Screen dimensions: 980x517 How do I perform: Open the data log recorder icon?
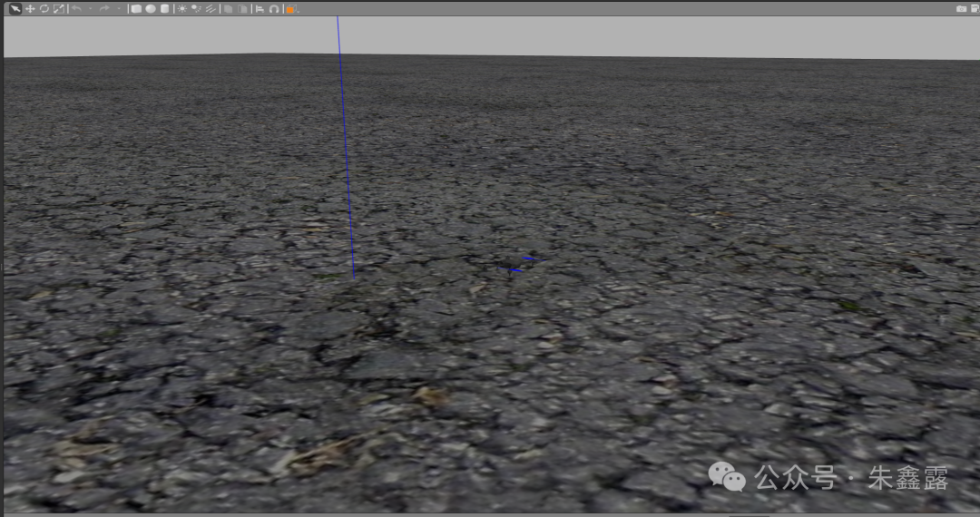pos(975,9)
